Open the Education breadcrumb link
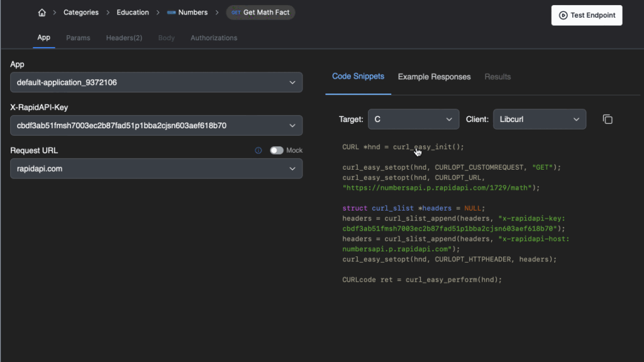The height and width of the screenshot is (362, 644). [x=132, y=12]
